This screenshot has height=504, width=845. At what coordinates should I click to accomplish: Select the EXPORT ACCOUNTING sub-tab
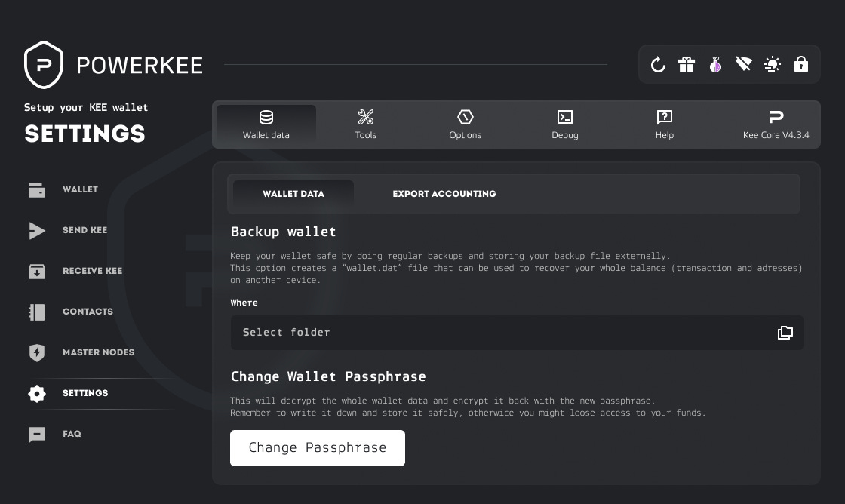[x=444, y=193]
